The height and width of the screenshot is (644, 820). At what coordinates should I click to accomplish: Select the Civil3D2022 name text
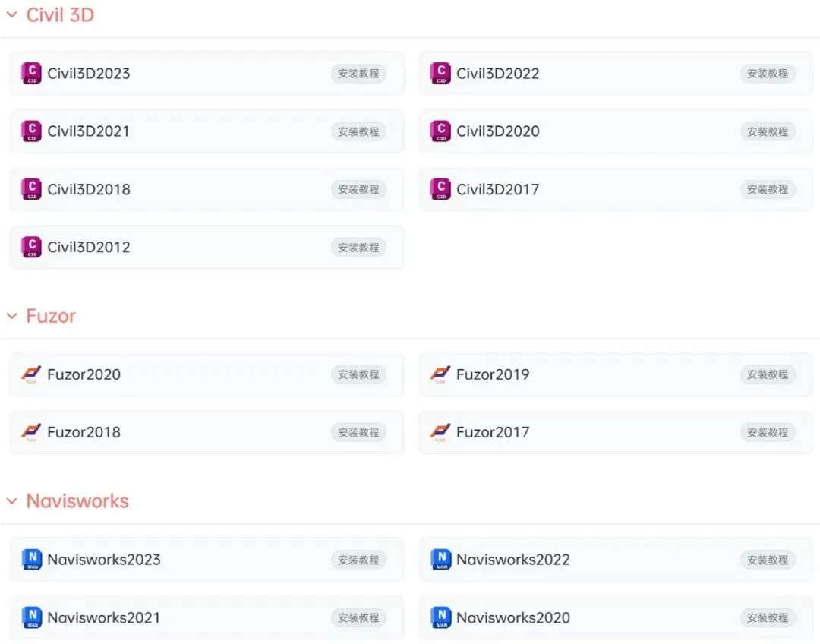pyautogui.click(x=497, y=73)
